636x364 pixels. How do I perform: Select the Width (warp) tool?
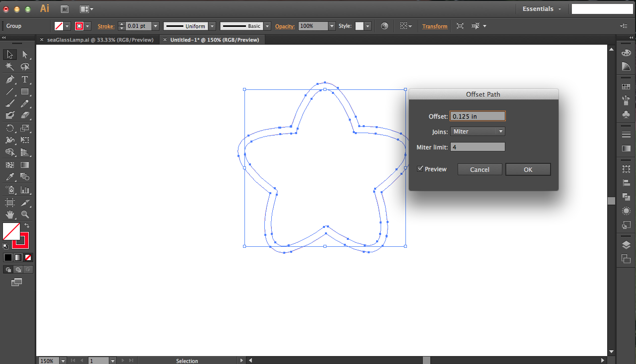(9, 140)
